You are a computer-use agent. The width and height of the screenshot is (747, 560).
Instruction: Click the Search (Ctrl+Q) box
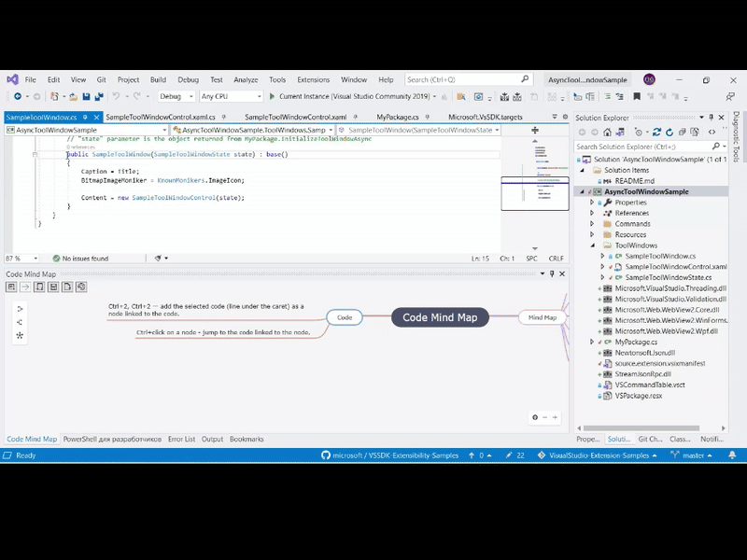pos(468,79)
